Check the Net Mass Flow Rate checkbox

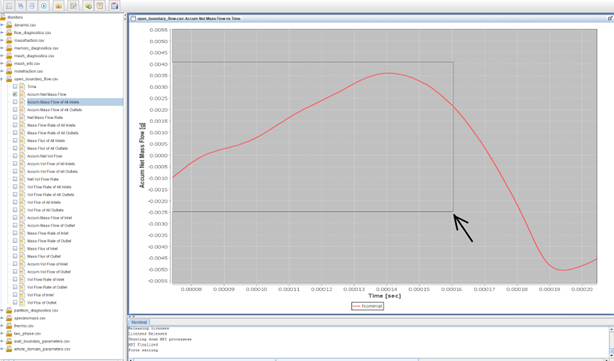[x=15, y=117]
